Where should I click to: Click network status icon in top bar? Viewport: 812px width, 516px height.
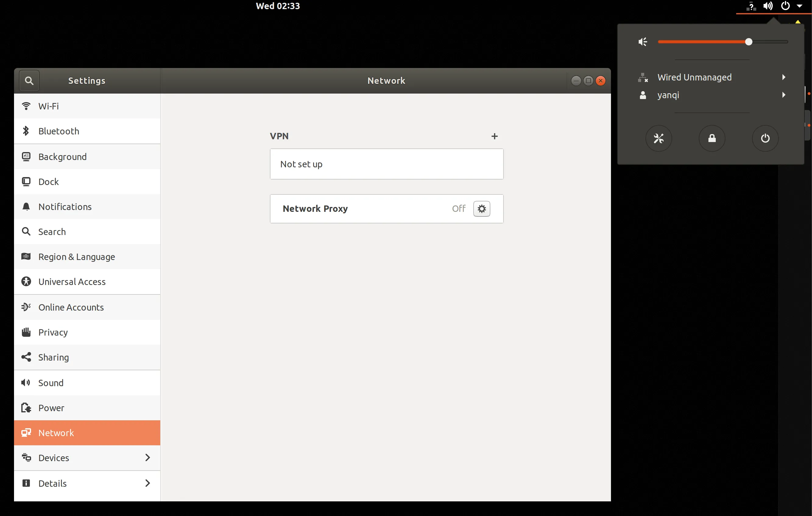click(750, 6)
